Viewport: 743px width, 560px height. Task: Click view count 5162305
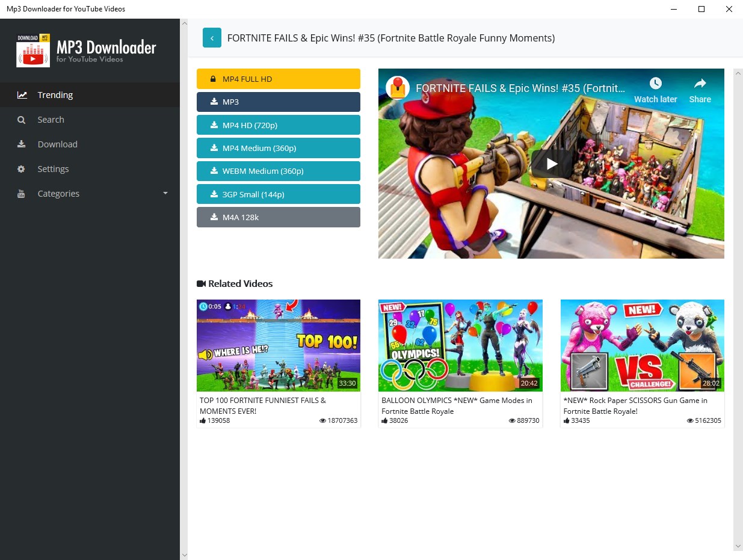click(704, 420)
